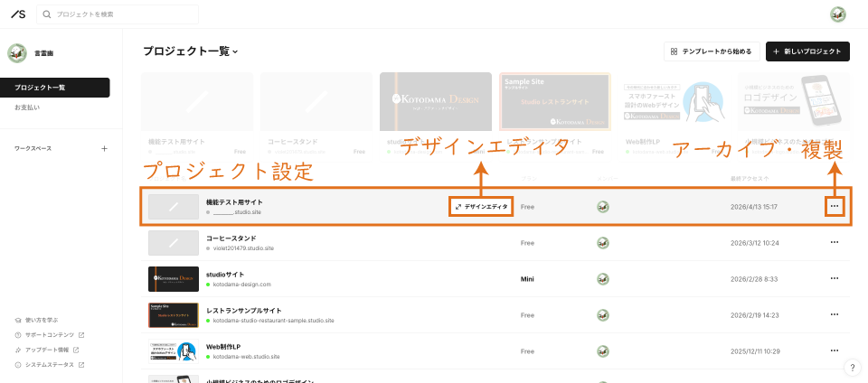Open more options for 機能テスト用サイト
868x383 pixels.
[x=835, y=206]
